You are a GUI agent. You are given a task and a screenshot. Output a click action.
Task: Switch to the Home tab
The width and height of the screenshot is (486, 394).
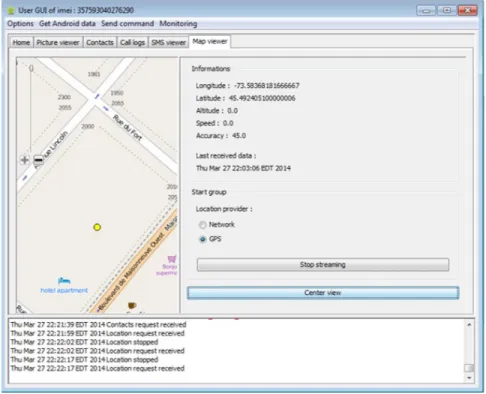[21, 43]
